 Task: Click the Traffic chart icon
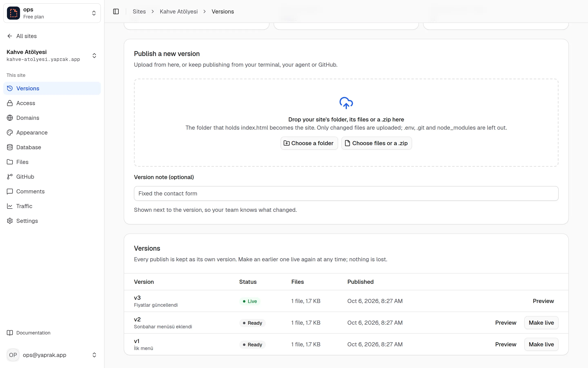pyautogui.click(x=10, y=206)
